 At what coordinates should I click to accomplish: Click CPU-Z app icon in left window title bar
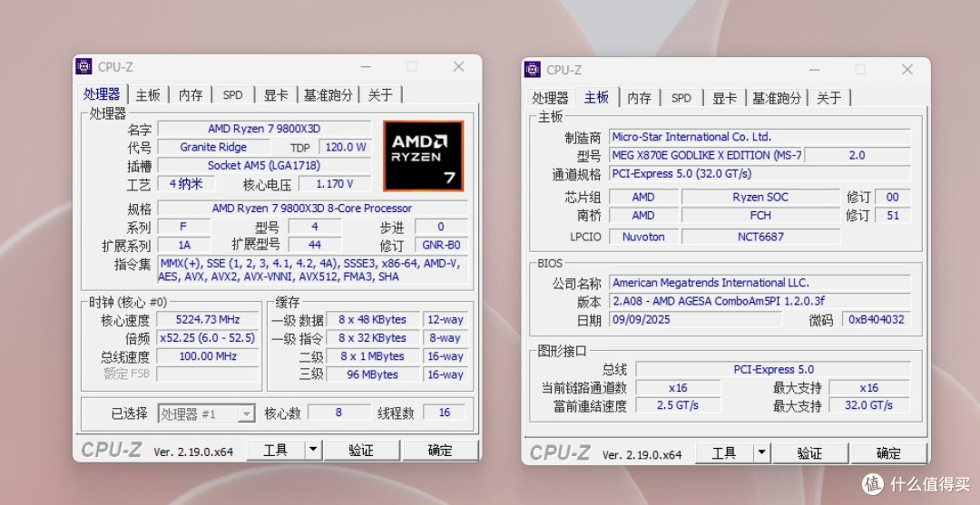(83, 67)
